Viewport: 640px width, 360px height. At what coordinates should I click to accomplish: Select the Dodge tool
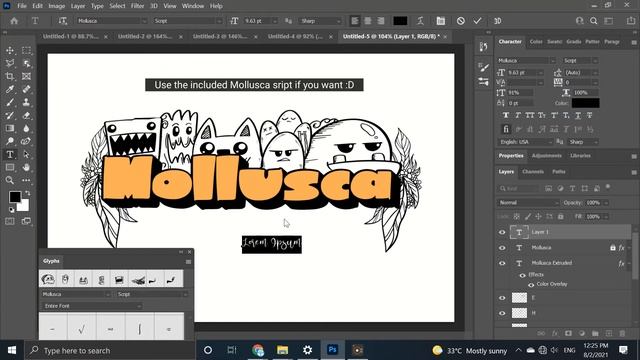click(10, 142)
